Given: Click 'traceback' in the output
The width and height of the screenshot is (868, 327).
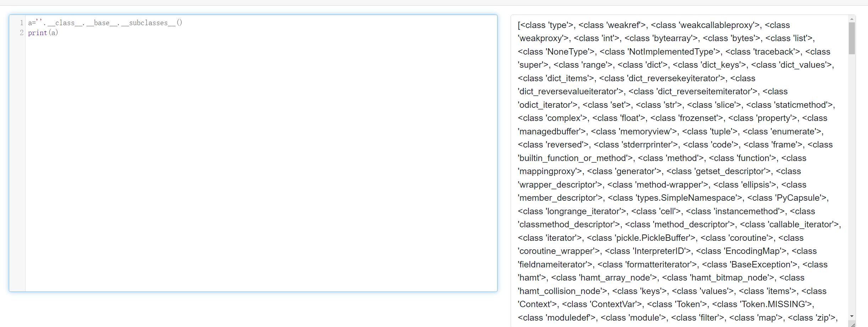Looking at the screenshot, I should coord(774,52).
